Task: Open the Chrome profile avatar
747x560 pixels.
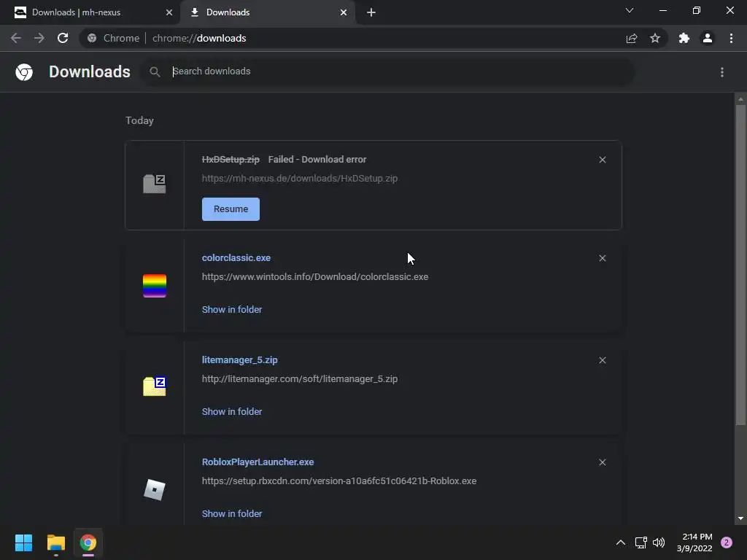Action: coord(708,38)
